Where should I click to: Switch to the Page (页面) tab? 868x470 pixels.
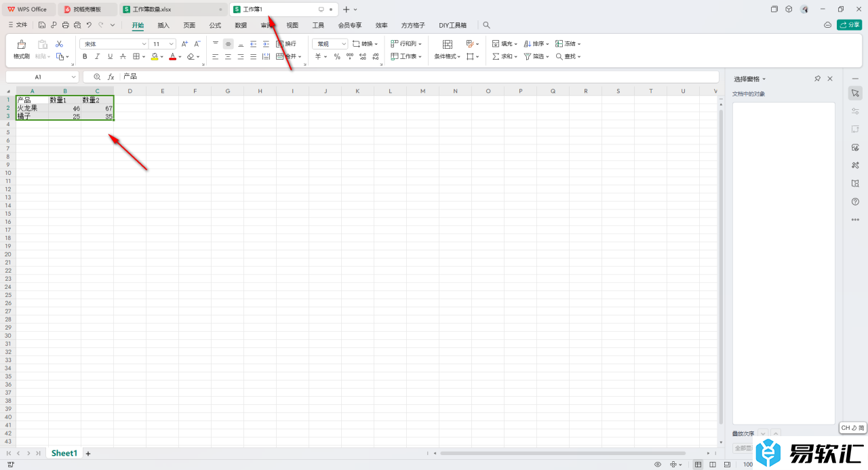pos(189,25)
